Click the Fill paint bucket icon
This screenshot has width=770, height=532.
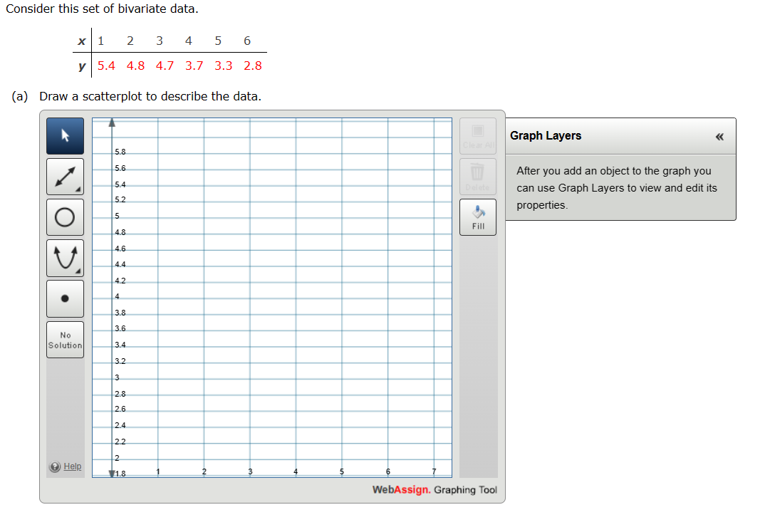(x=477, y=212)
